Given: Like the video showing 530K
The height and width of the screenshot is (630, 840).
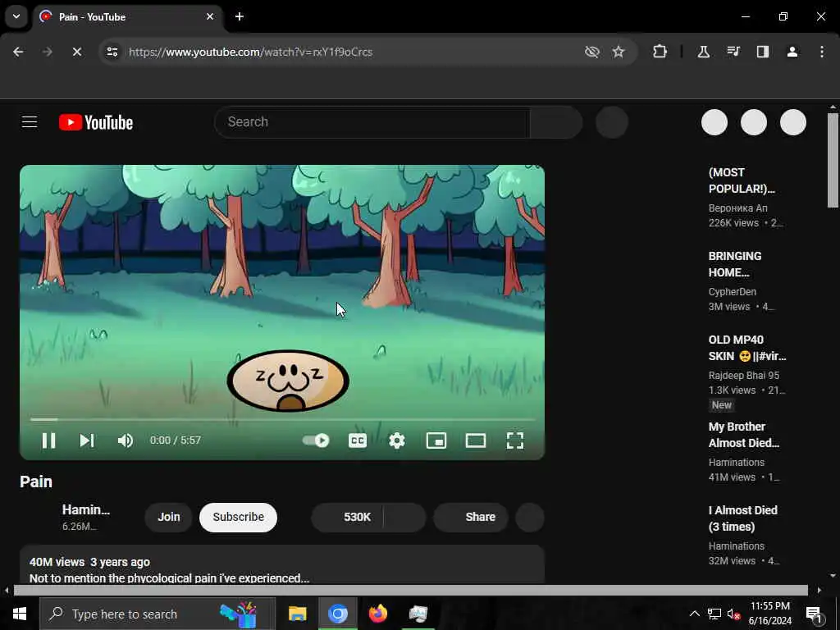Looking at the screenshot, I should click(348, 517).
